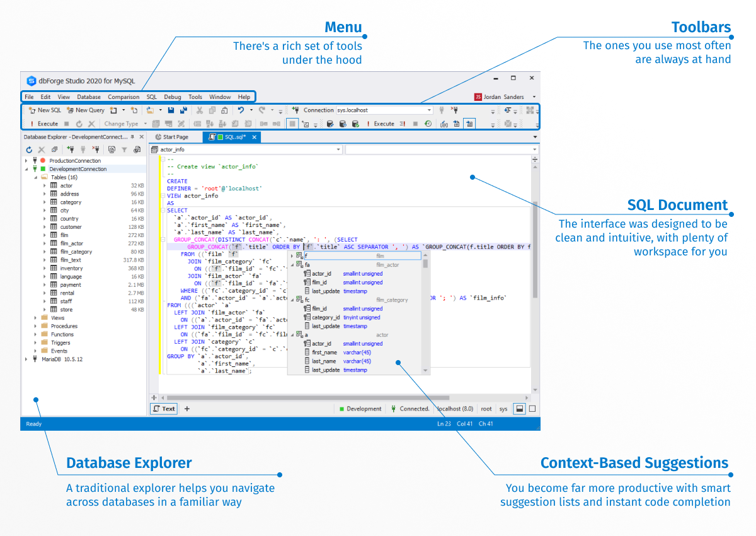Image resolution: width=756 pixels, height=536 pixels.
Task: Click the Stop square icon next to left Execute
Action: 67,124
